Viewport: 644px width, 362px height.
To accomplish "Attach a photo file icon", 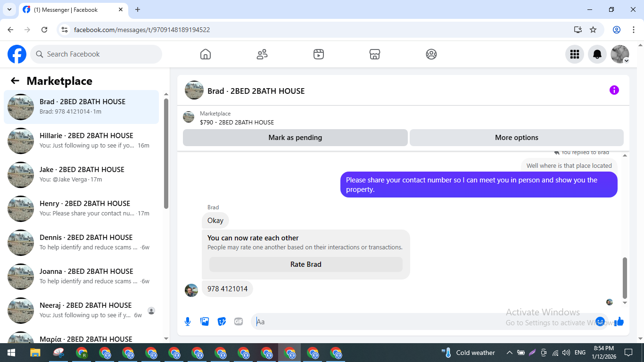I will coord(205,321).
